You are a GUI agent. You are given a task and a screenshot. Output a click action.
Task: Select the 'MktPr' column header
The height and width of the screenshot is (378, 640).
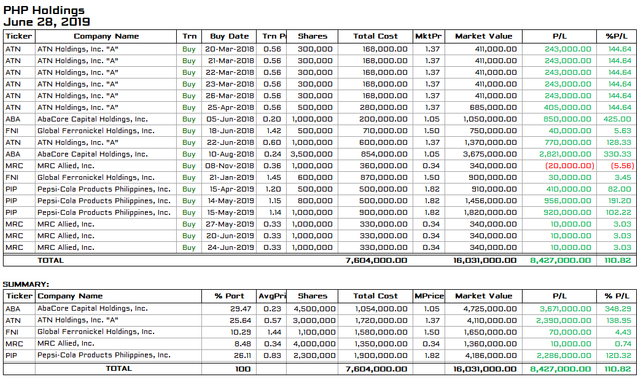(x=428, y=36)
